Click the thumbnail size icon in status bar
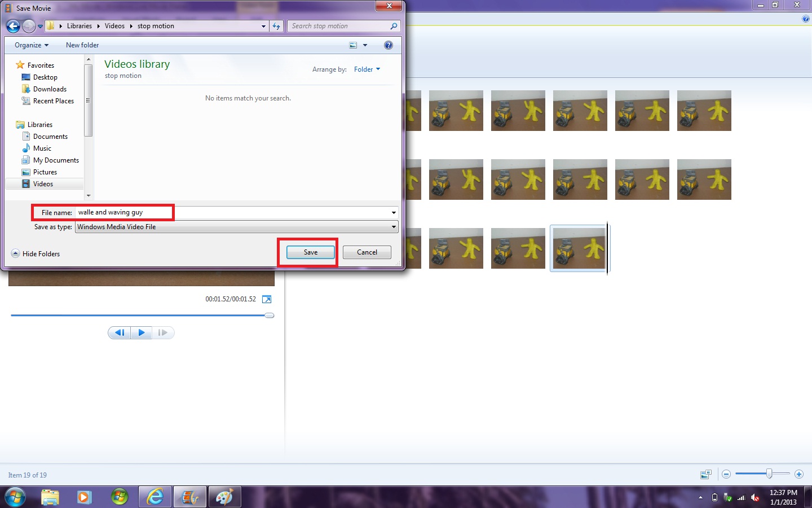 pyautogui.click(x=705, y=475)
